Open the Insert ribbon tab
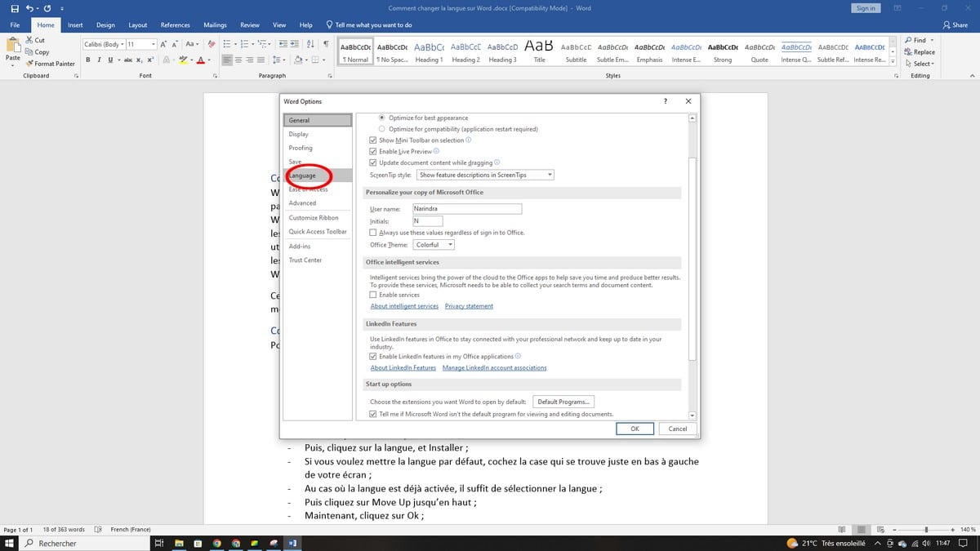This screenshot has height=551, width=980. click(75, 25)
